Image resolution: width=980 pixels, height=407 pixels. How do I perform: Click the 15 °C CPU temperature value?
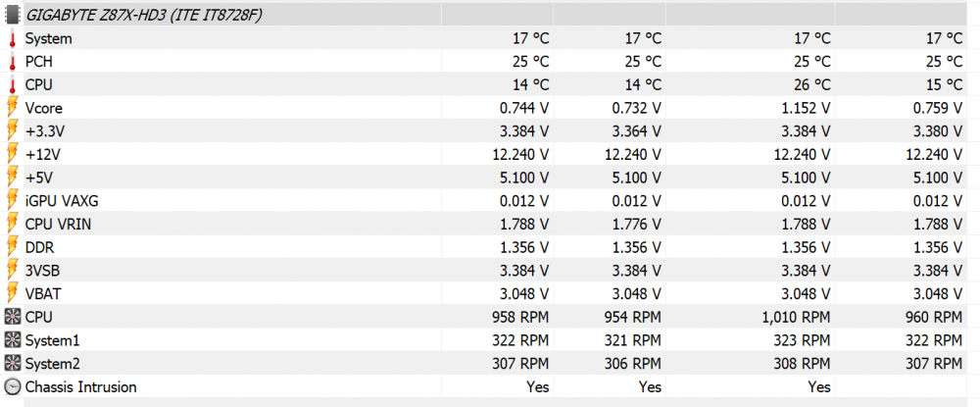point(945,85)
